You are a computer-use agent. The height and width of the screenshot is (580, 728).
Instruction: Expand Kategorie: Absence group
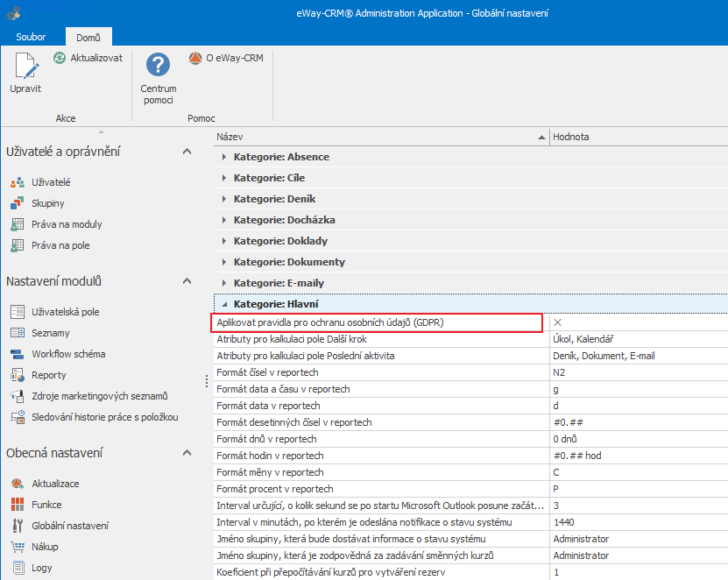pos(224,157)
